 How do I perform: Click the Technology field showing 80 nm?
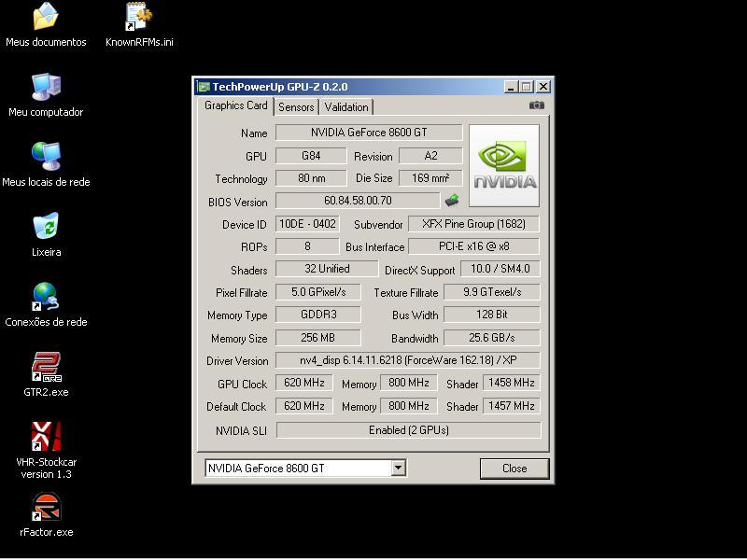click(311, 178)
